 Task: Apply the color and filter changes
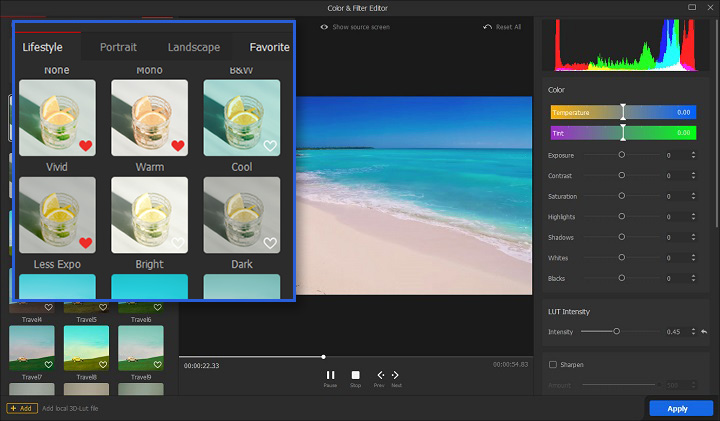[676, 408]
